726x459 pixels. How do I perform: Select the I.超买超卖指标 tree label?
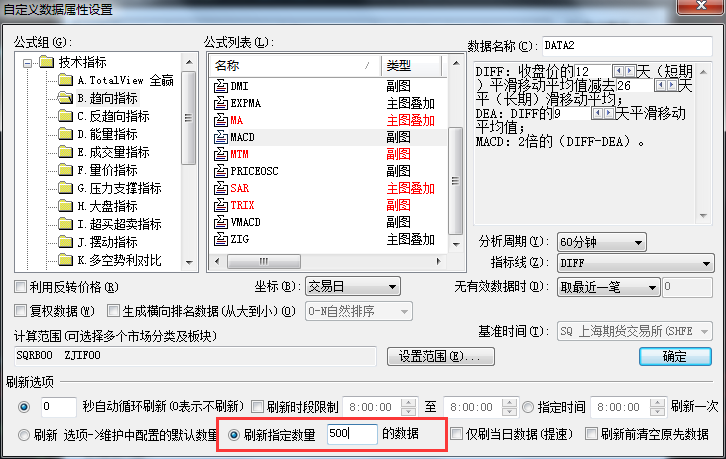coord(119,224)
